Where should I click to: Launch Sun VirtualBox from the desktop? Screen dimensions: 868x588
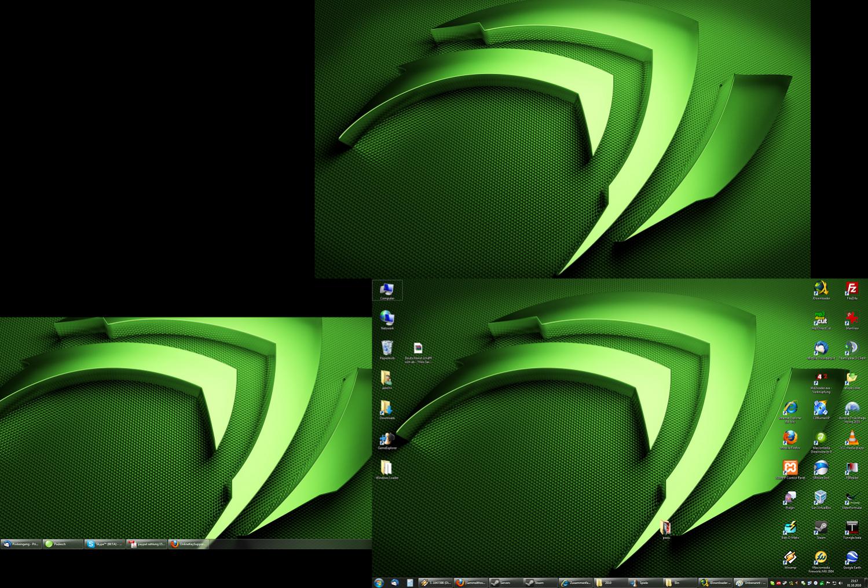821,500
